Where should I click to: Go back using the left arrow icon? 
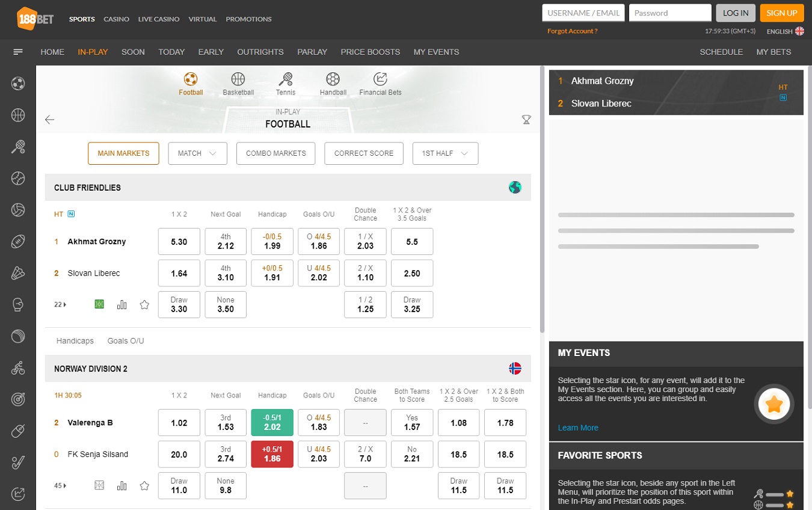[x=50, y=120]
